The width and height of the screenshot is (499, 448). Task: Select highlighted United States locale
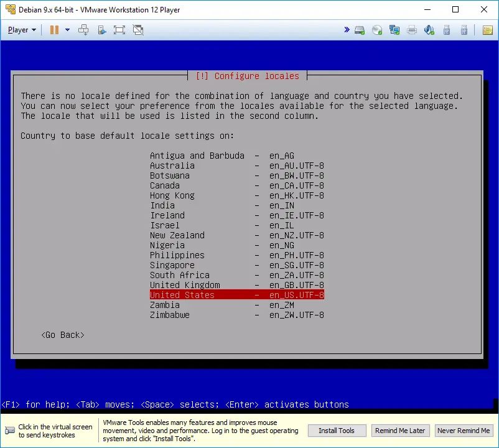tap(237, 295)
